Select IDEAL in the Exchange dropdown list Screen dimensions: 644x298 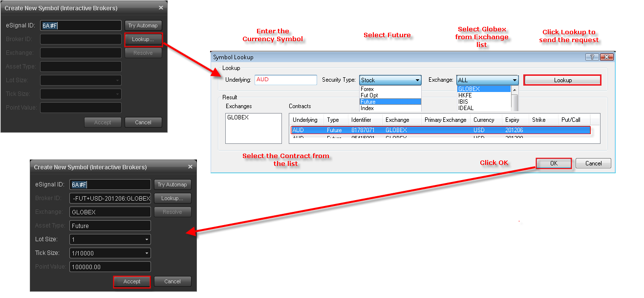(484, 108)
